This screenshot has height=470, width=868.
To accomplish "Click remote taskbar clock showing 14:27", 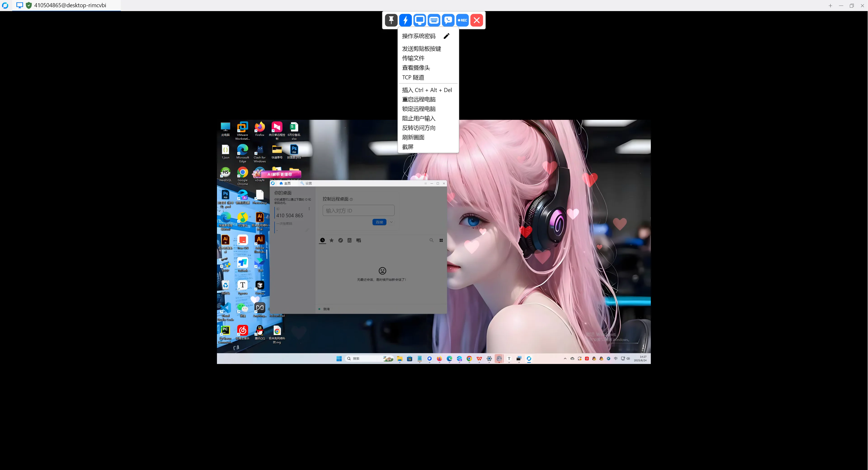I will coord(640,359).
